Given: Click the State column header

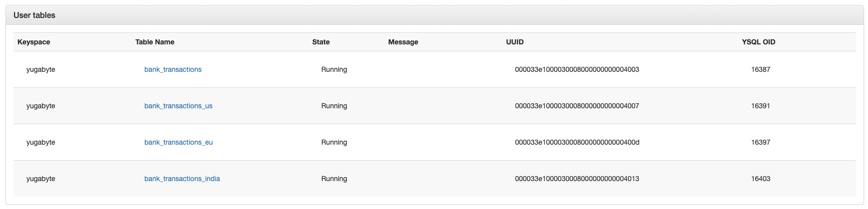Looking at the screenshot, I should coord(321,42).
